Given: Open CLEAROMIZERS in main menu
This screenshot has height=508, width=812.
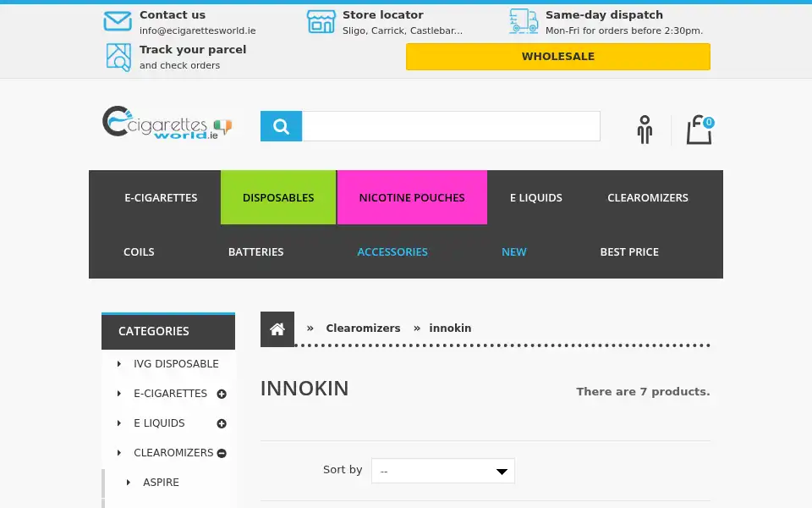Looking at the screenshot, I should (648, 197).
